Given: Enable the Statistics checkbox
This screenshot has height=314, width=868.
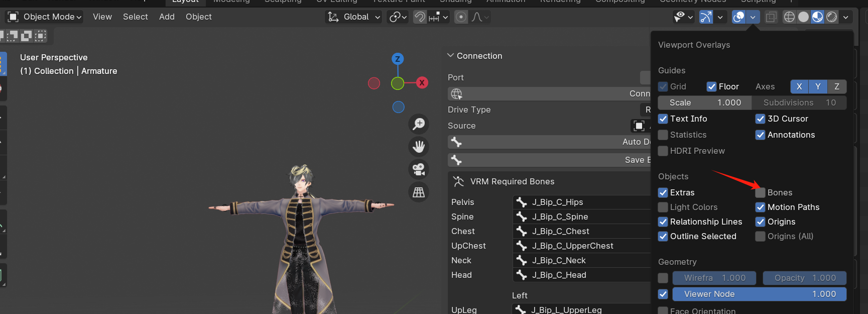Looking at the screenshot, I should coord(663,135).
